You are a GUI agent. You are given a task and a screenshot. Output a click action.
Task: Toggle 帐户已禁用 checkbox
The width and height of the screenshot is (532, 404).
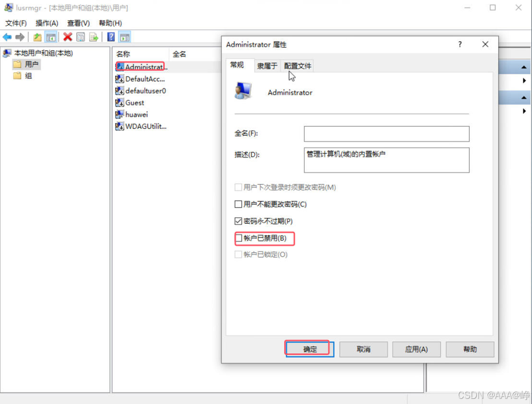click(x=238, y=238)
